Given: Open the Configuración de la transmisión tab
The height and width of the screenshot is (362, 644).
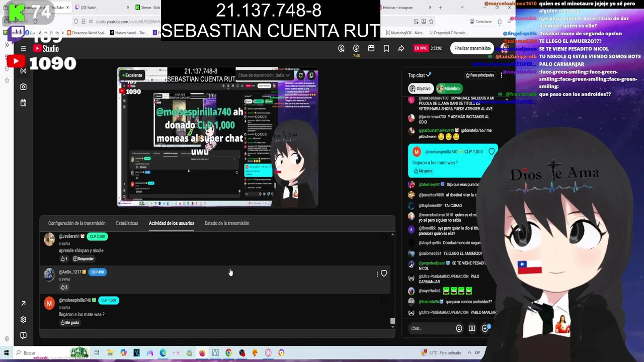Looking at the screenshot, I should [77, 223].
